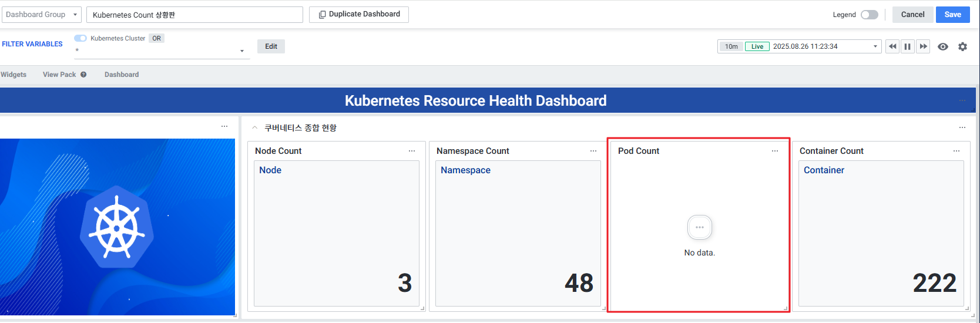The height and width of the screenshot is (323, 980).
Task: Click the rewind time icon
Action: click(x=892, y=46)
